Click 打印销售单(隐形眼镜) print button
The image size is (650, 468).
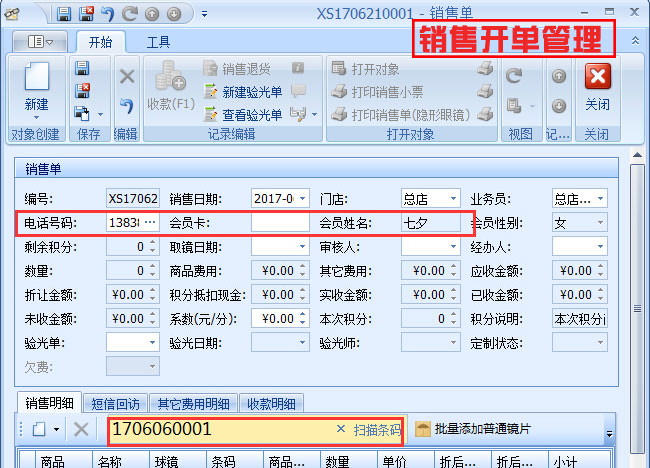[400, 115]
